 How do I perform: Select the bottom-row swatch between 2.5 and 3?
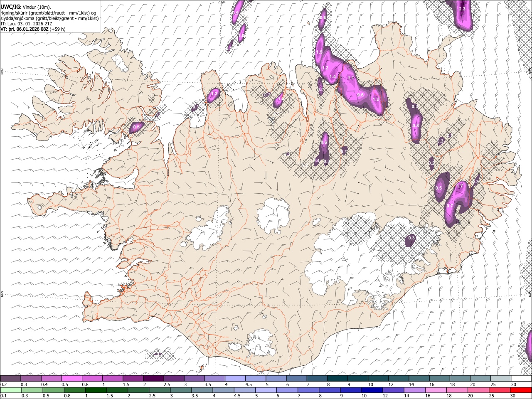point(160,390)
